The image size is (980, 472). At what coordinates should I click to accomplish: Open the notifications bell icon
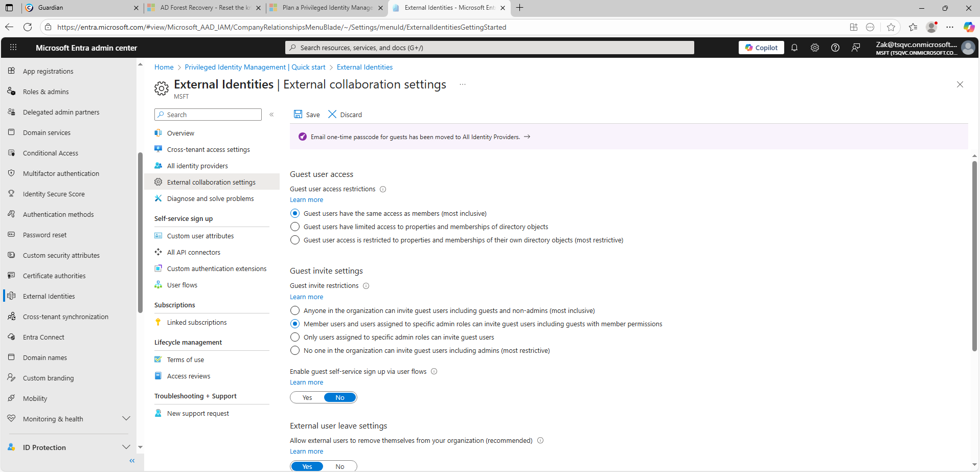tap(794, 48)
